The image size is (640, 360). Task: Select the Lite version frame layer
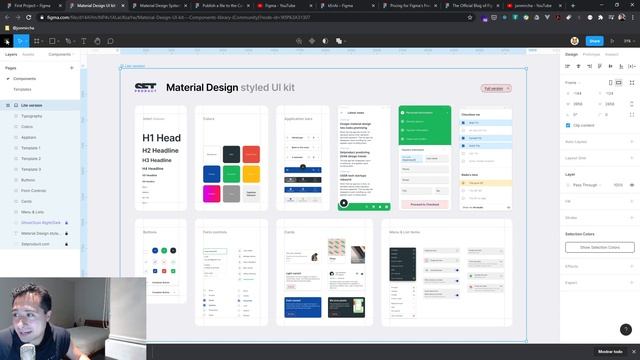pos(40,105)
